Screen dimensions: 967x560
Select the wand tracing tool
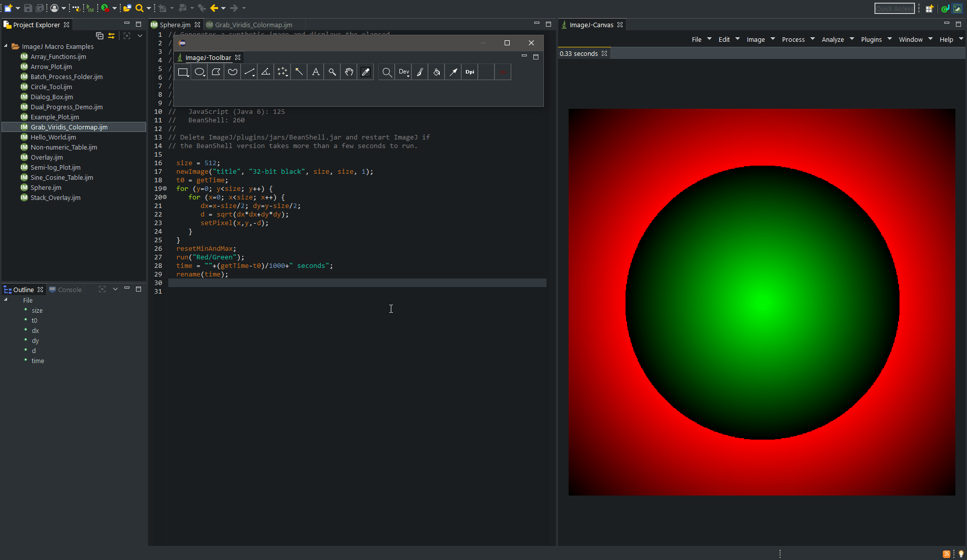click(x=299, y=72)
